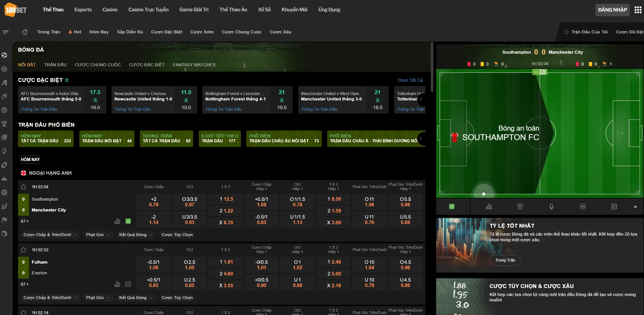Open the football sport in the sidebar

pos(4,55)
